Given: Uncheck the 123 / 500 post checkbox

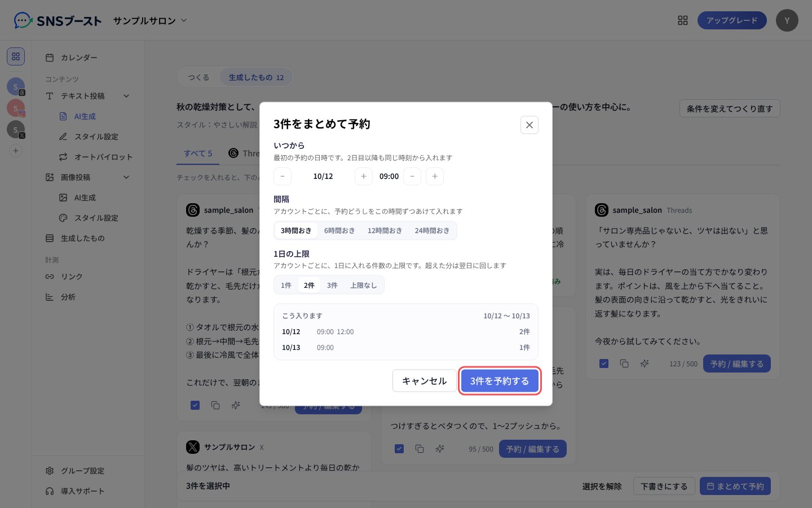Looking at the screenshot, I should click(604, 364).
